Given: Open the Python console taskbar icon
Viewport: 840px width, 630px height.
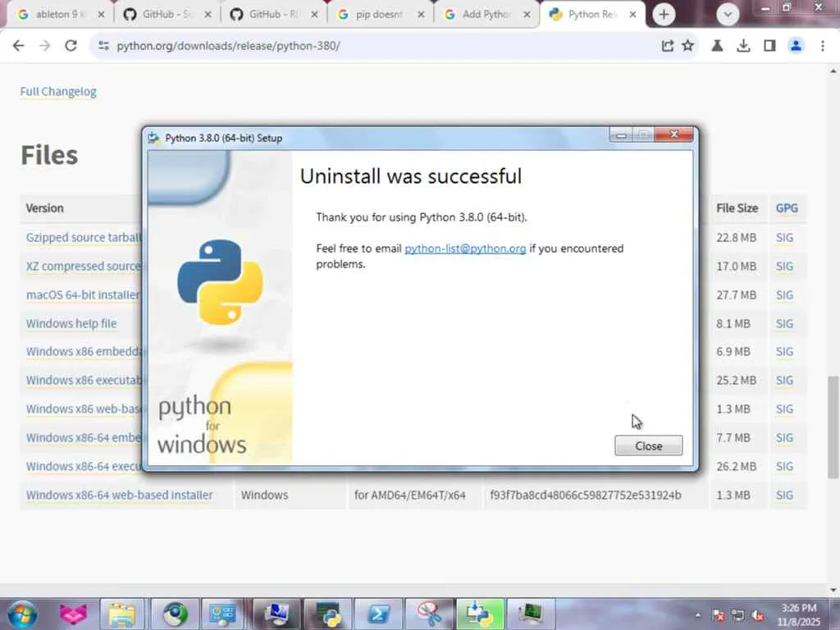Looking at the screenshot, I should [x=327, y=614].
